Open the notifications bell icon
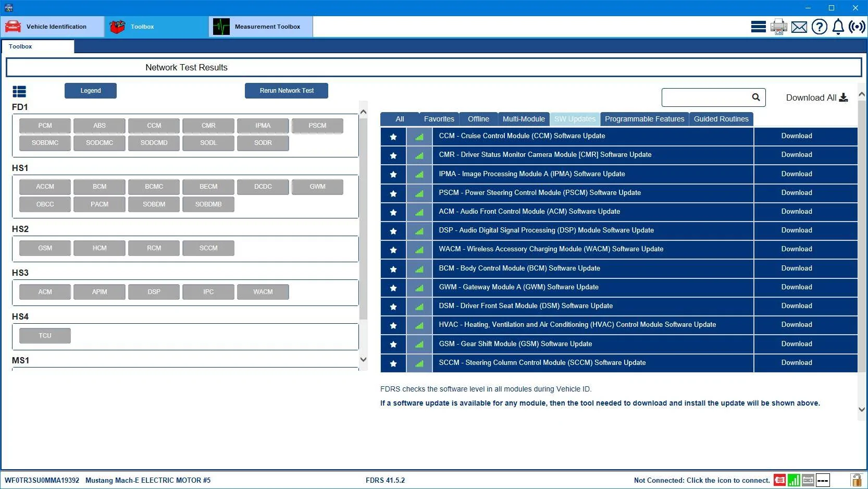 pyautogui.click(x=838, y=27)
